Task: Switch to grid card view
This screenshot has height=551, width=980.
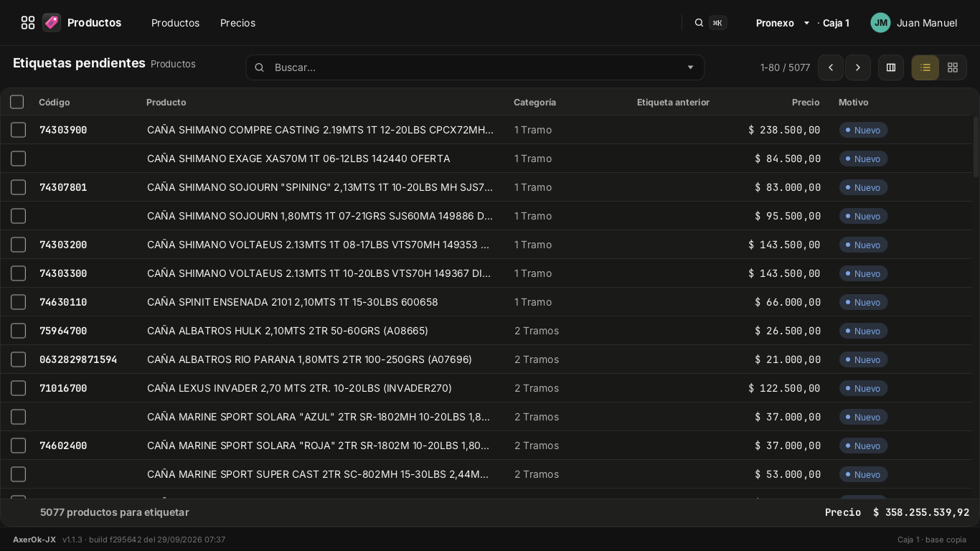Action: tap(953, 67)
